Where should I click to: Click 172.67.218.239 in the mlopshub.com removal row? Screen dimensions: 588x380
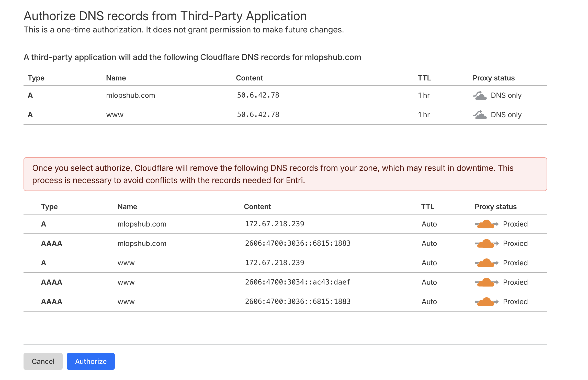pos(275,224)
